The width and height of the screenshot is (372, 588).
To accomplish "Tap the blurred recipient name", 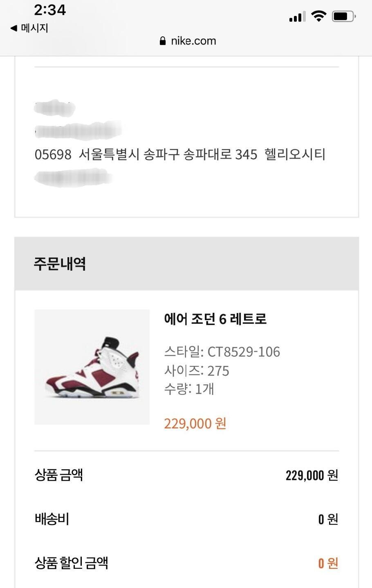I will tap(55, 109).
